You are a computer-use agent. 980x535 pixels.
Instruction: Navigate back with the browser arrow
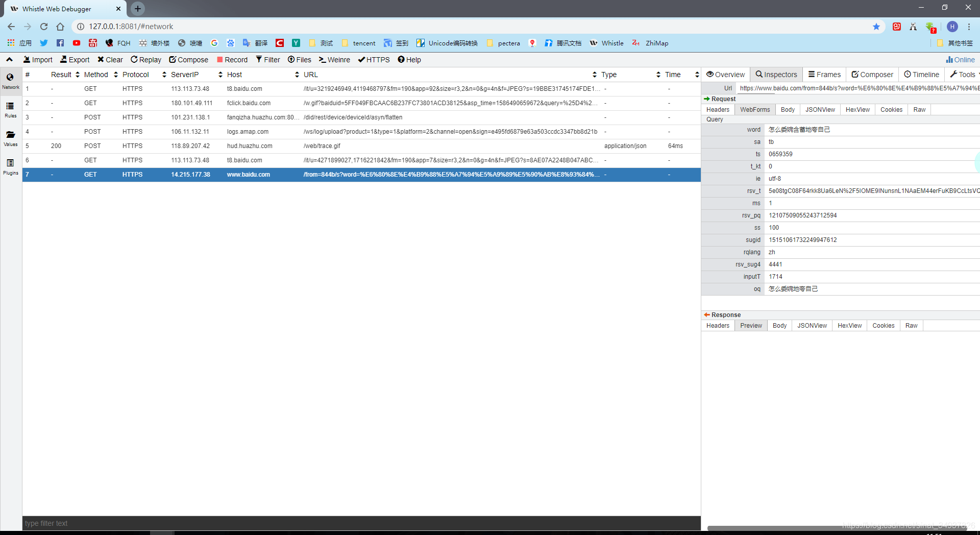pyautogui.click(x=11, y=27)
